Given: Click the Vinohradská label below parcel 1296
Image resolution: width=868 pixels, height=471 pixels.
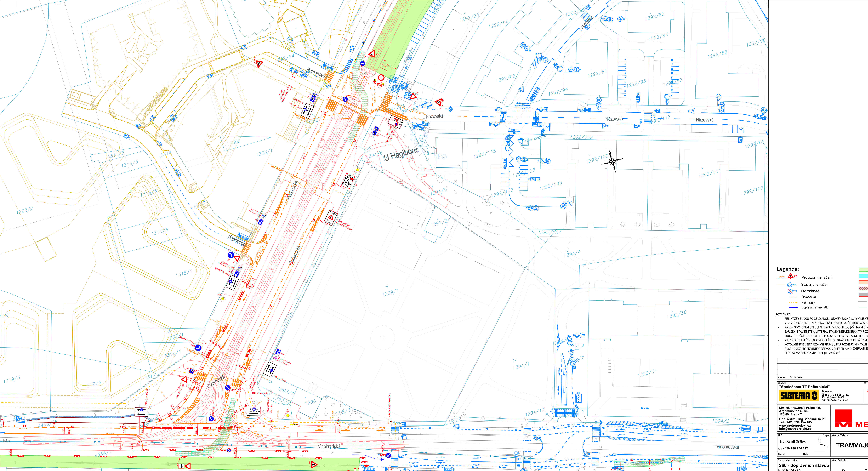Looking at the screenshot, I should [x=329, y=446].
